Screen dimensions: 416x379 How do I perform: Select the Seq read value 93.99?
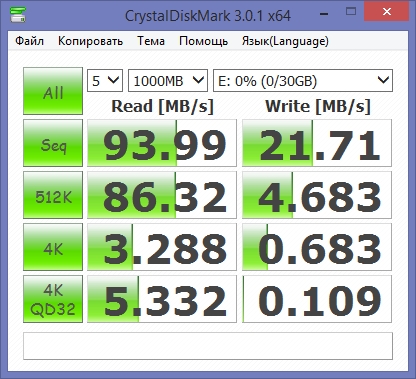click(162, 143)
